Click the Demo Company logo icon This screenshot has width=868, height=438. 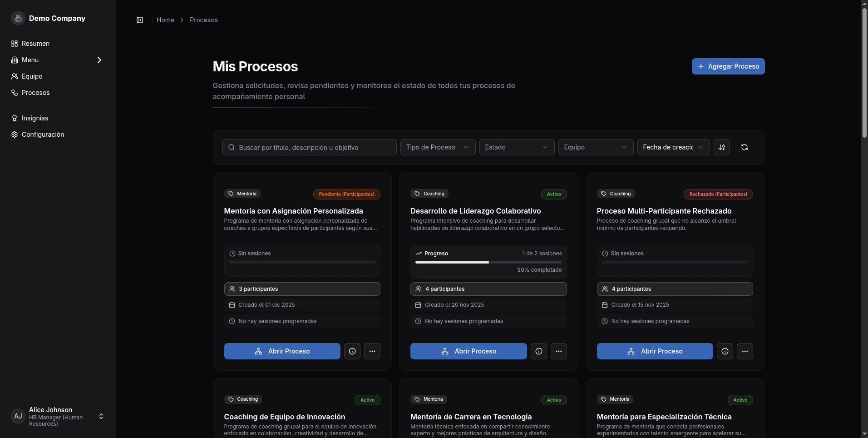pos(18,18)
